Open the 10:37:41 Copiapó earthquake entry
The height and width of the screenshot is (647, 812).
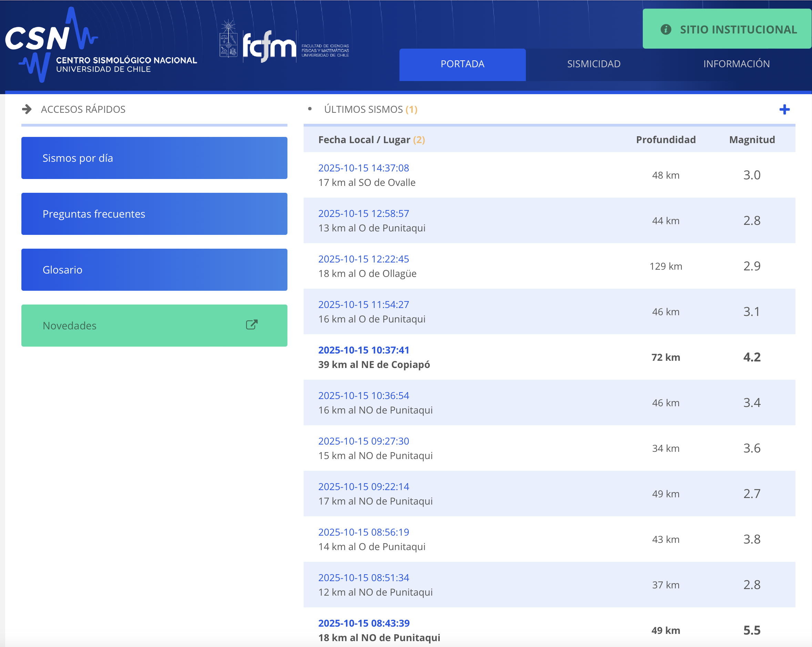[x=363, y=350]
